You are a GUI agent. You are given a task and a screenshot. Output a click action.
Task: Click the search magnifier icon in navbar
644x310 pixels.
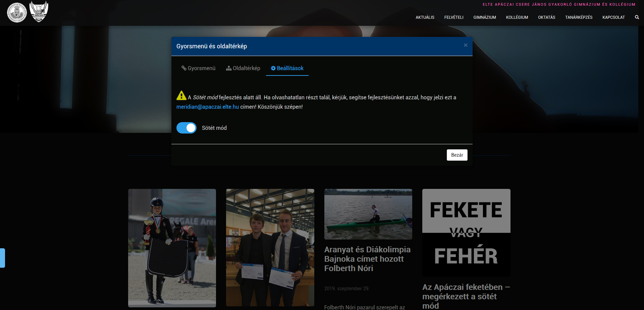tap(637, 17)
